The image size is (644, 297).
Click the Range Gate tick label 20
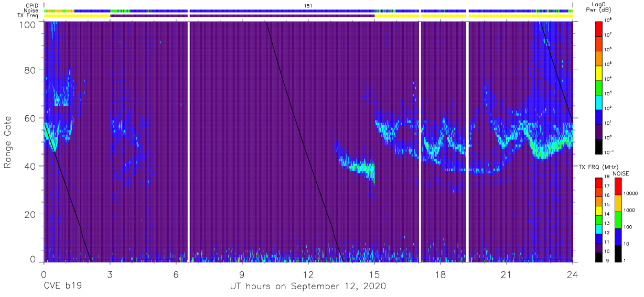(x=31, y=214)
